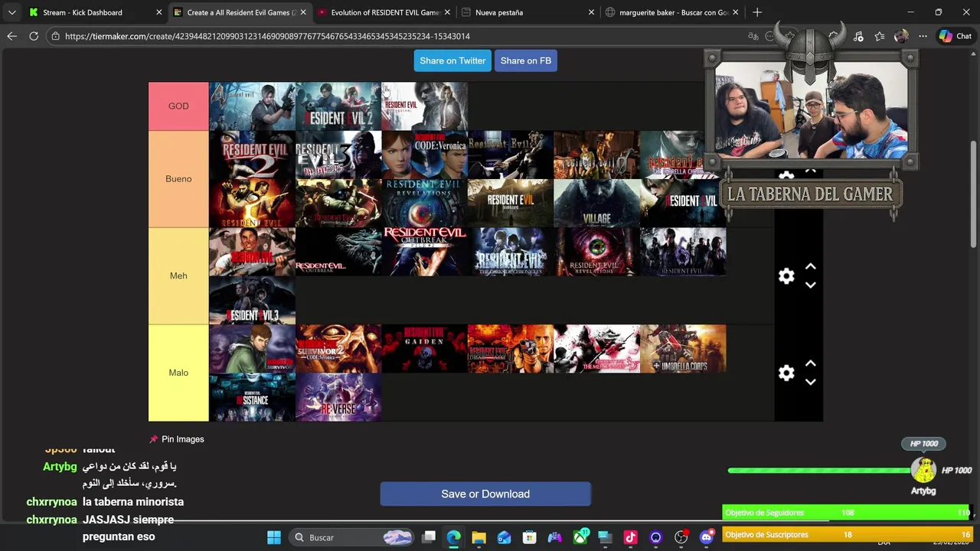
Task: Click the Meh tier label
Action: 178,275
